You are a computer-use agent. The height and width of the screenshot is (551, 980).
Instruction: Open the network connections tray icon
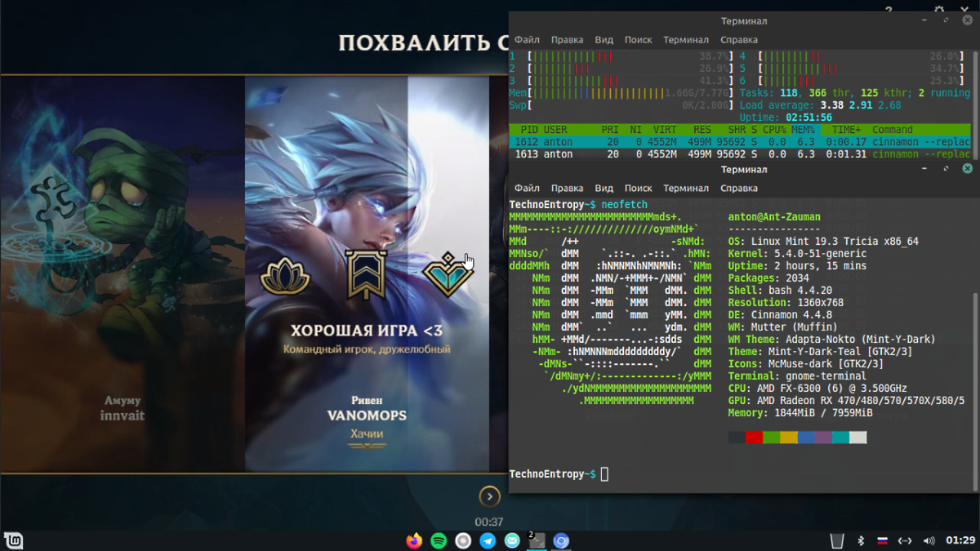click(x=905, y=540)
